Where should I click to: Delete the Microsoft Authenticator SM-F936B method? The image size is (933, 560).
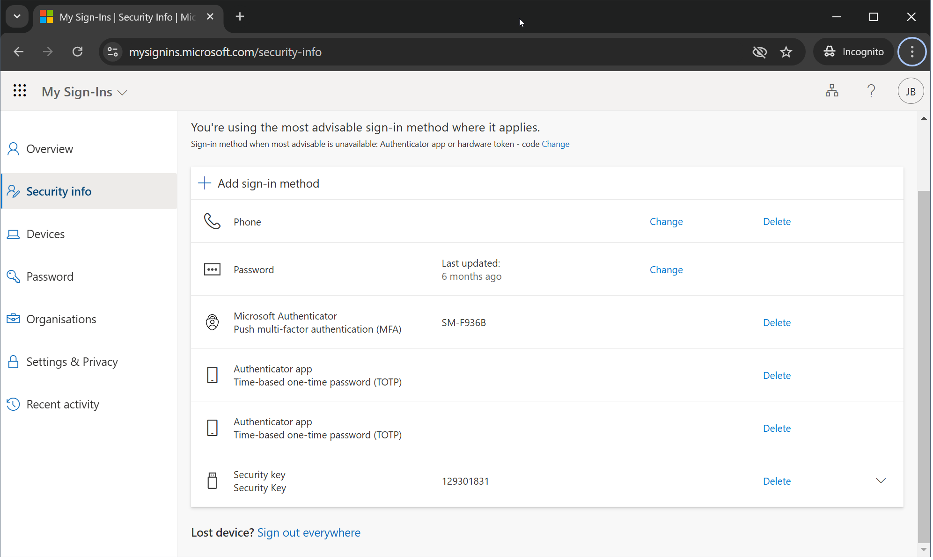coord(777,323)
